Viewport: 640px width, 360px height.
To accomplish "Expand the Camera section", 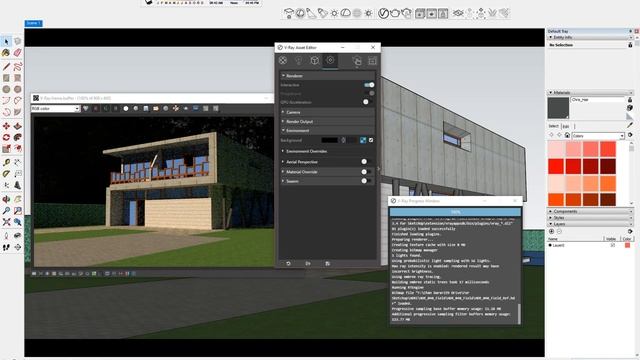I will click(x=327, y=112).
